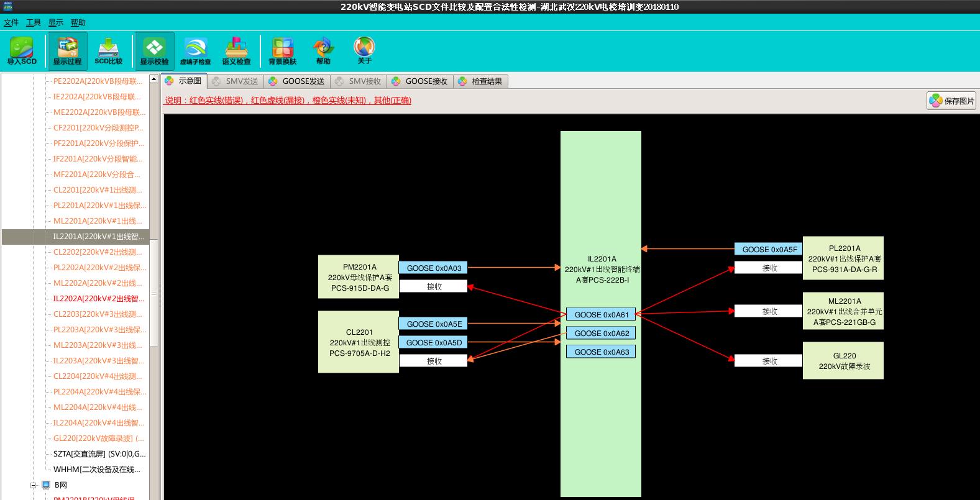Select GL220 220kV故障录波 tree item
980x500 pixels.
(x=98, y=439)
